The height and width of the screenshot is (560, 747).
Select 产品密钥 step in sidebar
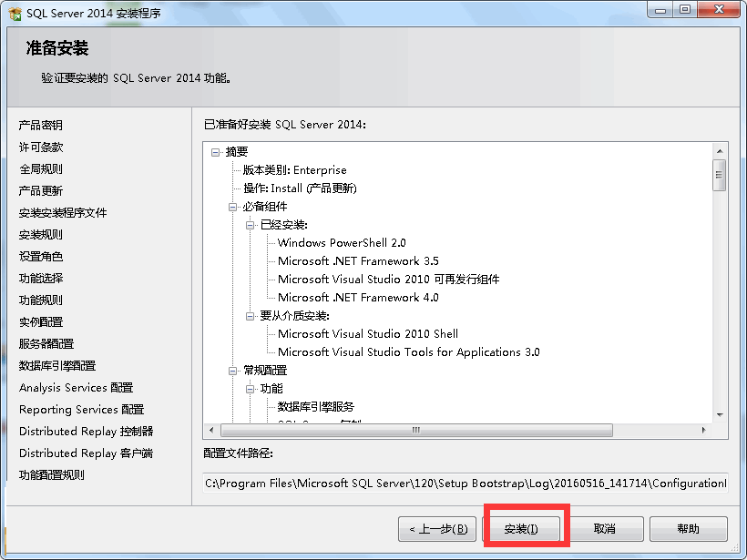(40, 125)
